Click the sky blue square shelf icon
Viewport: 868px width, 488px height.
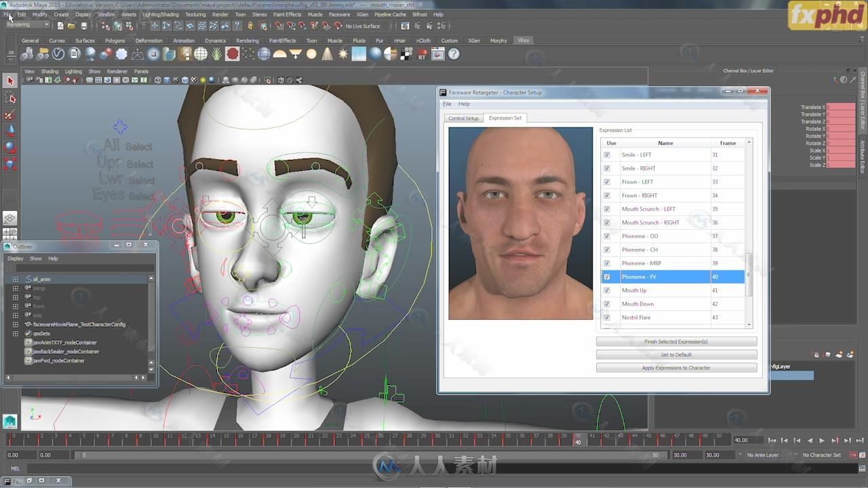tap(359, 54)
